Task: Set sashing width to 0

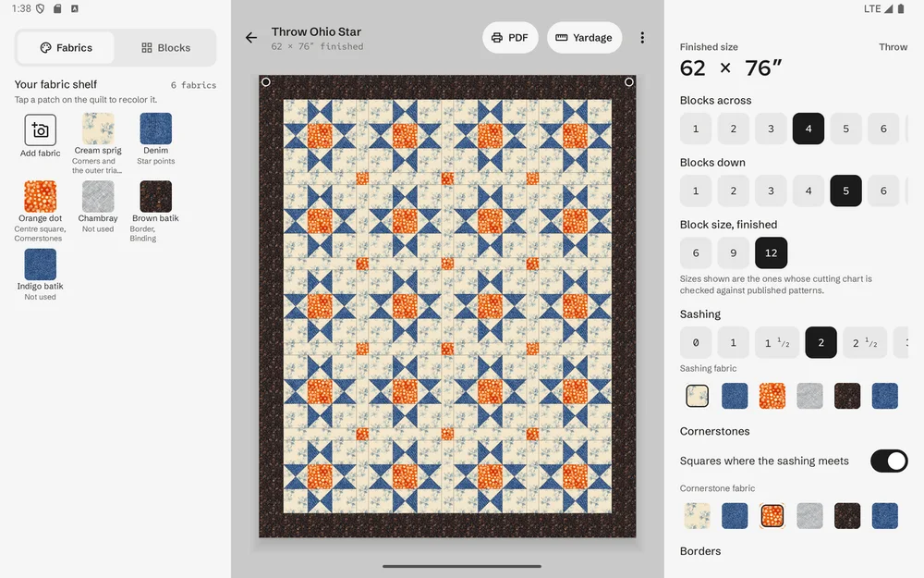Action: tap(696, 343)
